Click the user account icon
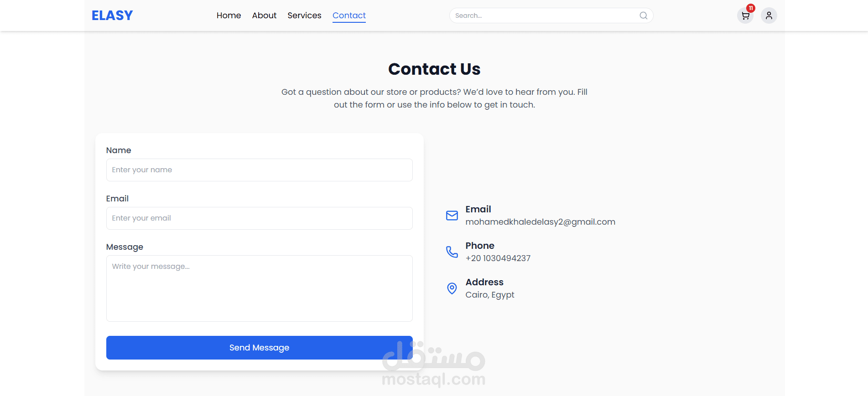The height and width of the screenshot is (396, 868). 769,15
